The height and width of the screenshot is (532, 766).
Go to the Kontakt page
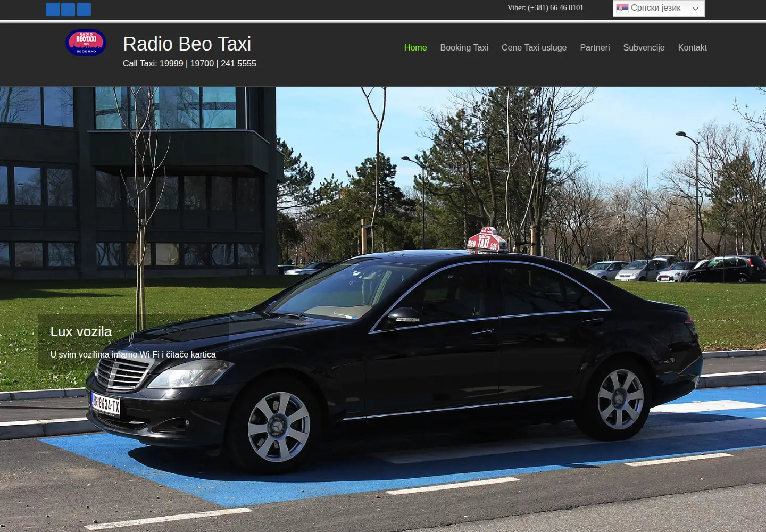(692, 47)
